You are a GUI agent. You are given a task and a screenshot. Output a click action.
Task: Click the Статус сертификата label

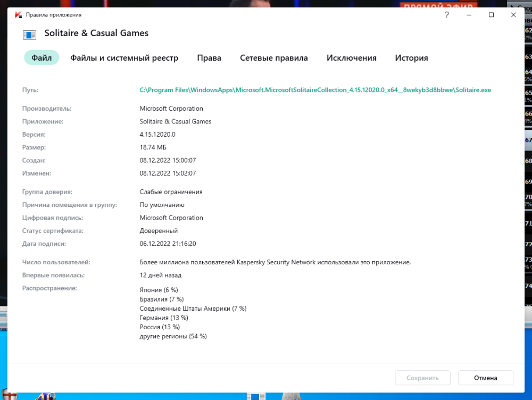53,231
